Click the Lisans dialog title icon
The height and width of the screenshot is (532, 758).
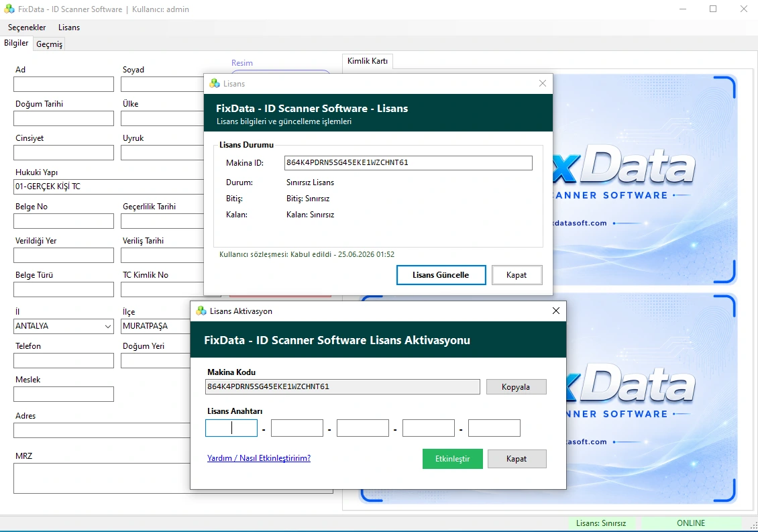click(215, 84)
